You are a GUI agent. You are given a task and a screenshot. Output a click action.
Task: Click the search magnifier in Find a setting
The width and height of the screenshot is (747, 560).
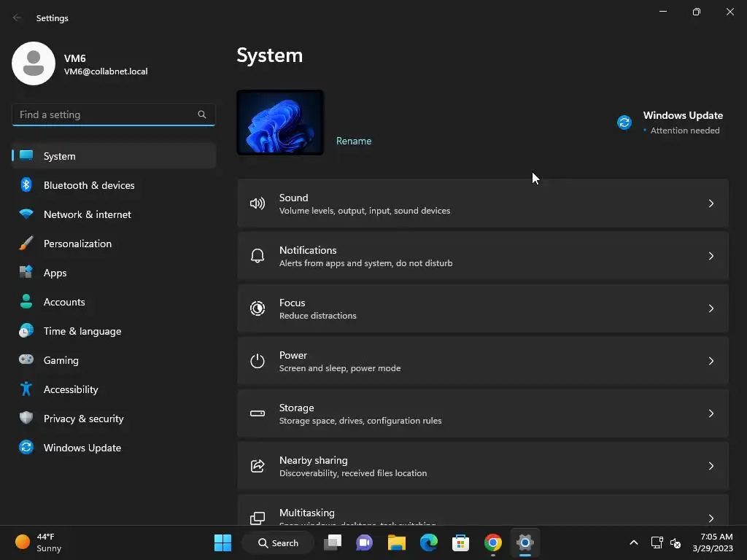(x=202, y=114)
